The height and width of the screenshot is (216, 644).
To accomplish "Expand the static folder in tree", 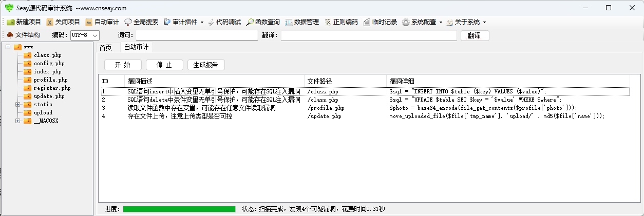I will click(x=18, y=105).
